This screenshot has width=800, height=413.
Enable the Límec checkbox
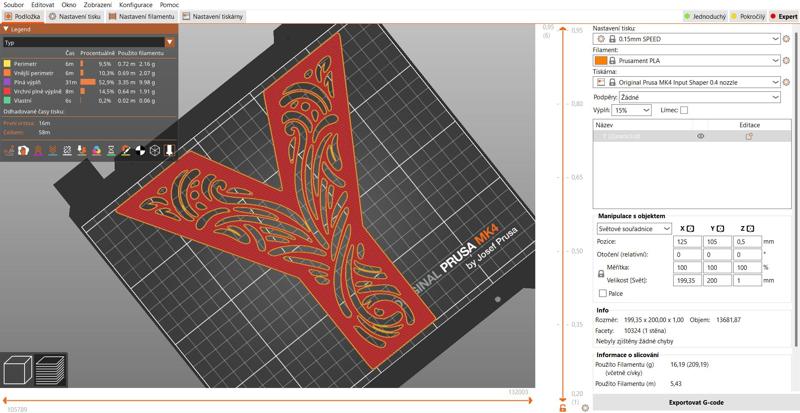click(684, 110)
